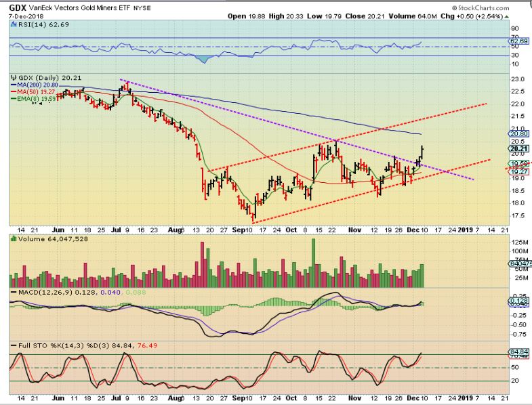
Task: Click the MACD(12,26,9) 0.128 legend text
Action: 58,292
